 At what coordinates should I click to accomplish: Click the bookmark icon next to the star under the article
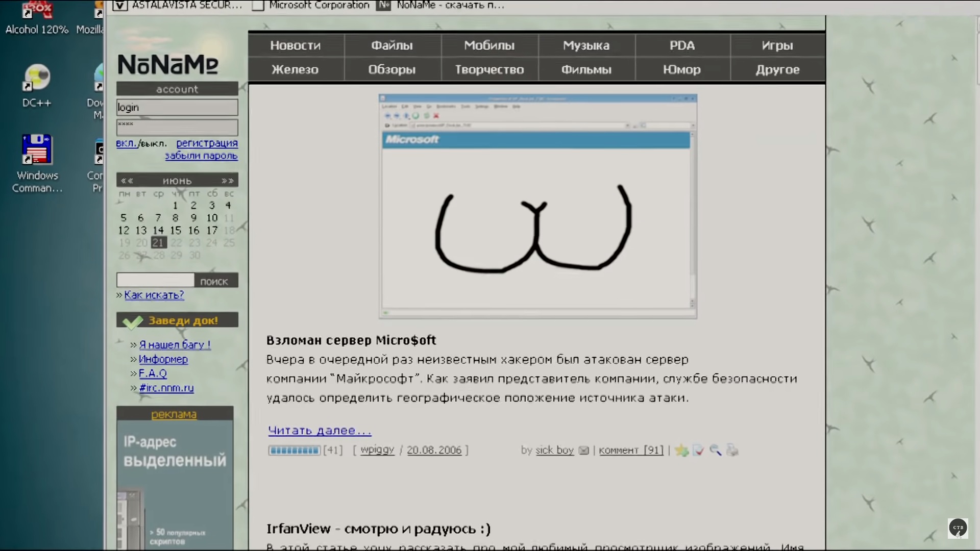(698, 450)
